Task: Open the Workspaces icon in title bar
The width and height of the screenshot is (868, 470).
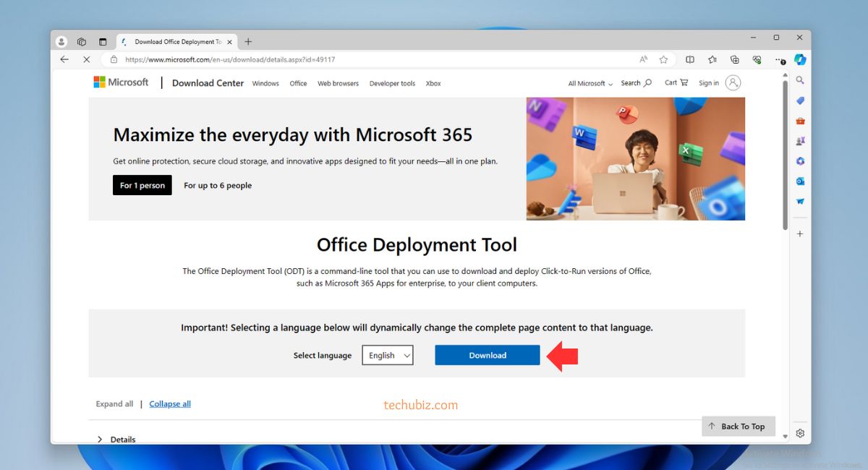Action: (x=82, y=42)
